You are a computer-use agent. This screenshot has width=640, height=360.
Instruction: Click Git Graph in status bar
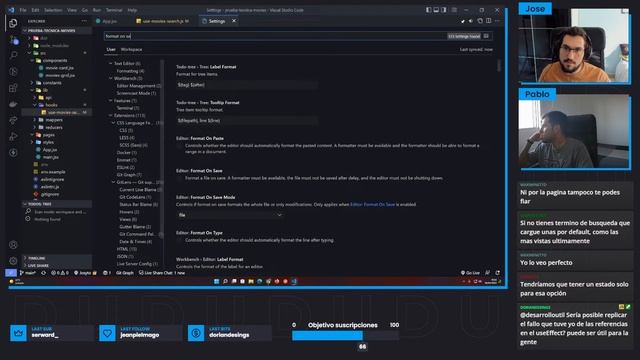(124, 273)
